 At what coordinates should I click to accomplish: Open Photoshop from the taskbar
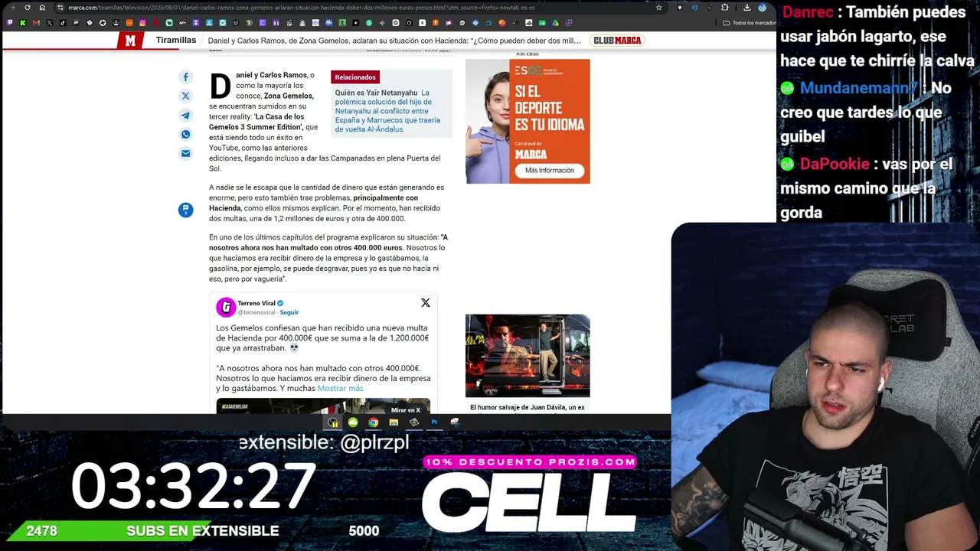[x=434, y=422]
